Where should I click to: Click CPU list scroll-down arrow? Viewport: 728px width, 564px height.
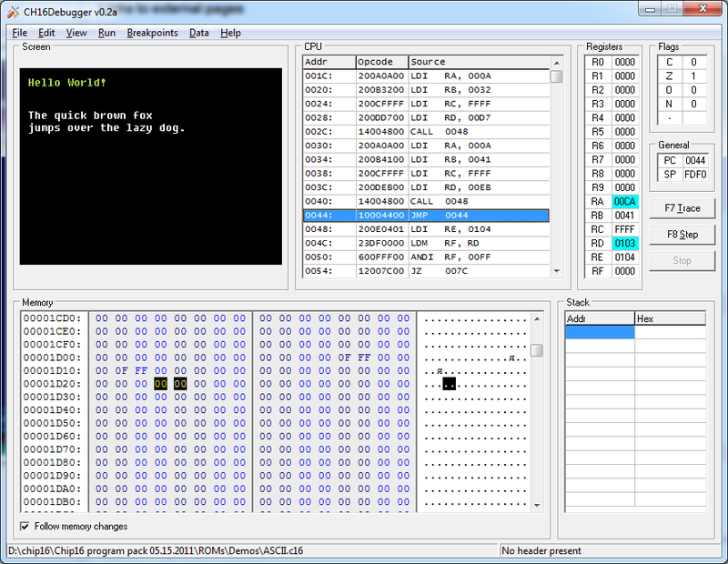click(557, 271)
